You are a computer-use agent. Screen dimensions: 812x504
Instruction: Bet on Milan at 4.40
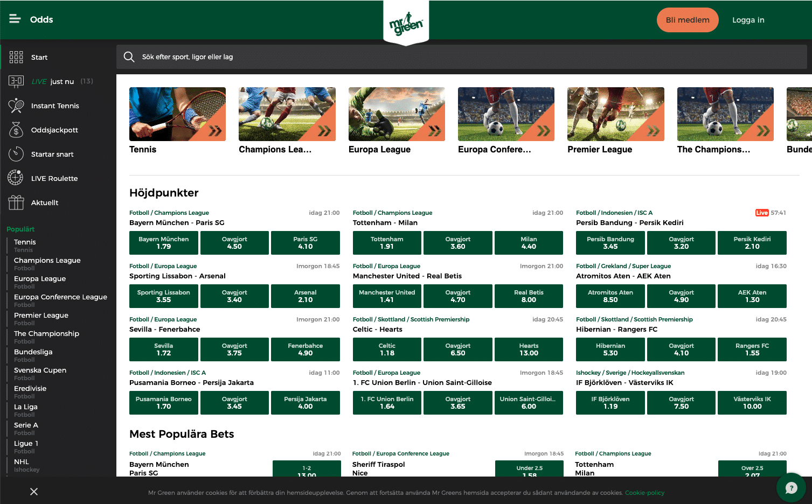tap(529, 243)
